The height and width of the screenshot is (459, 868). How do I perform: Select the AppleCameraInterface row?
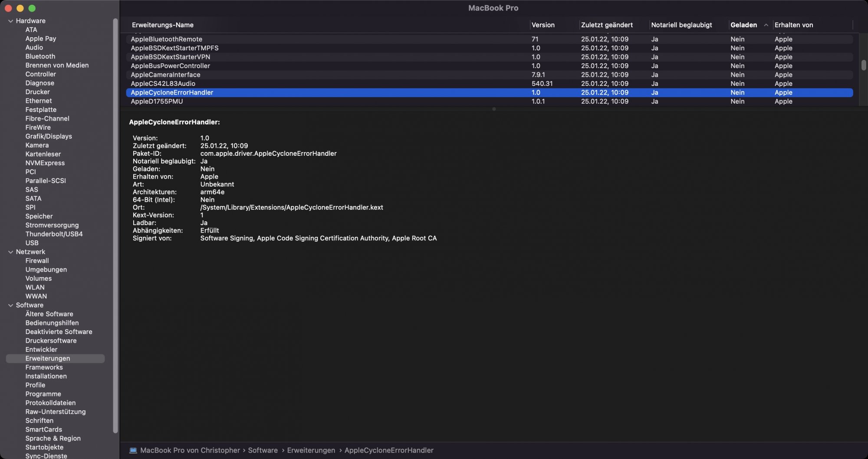[x=490, y=75]
